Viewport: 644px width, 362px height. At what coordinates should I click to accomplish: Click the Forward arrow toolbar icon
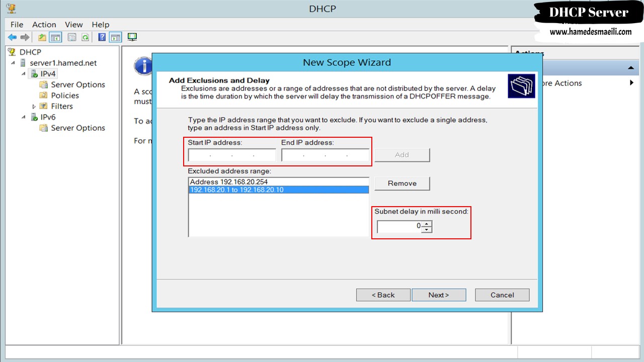point(25,37)
